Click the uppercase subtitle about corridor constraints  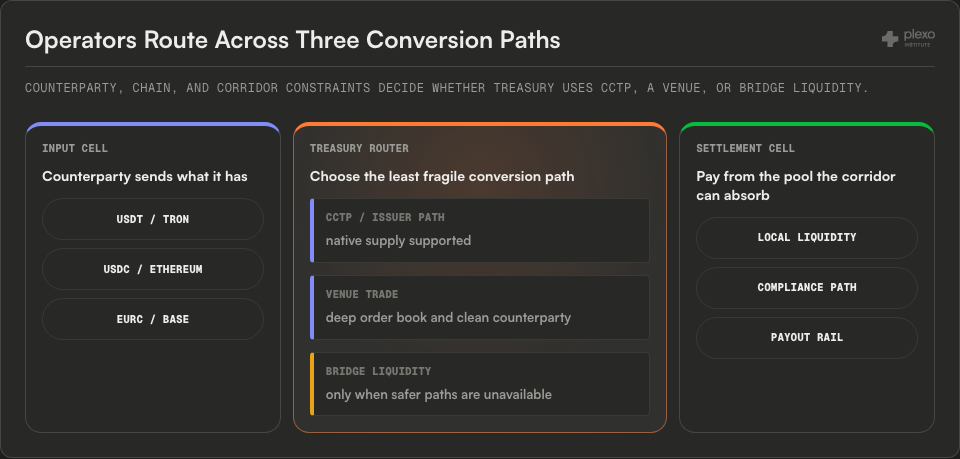tap(447, 88)
